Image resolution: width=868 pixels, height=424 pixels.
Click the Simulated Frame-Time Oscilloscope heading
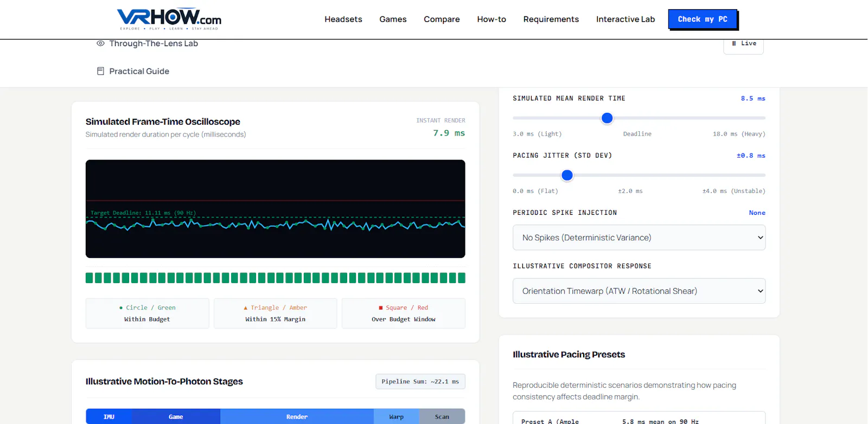[163, 122]
